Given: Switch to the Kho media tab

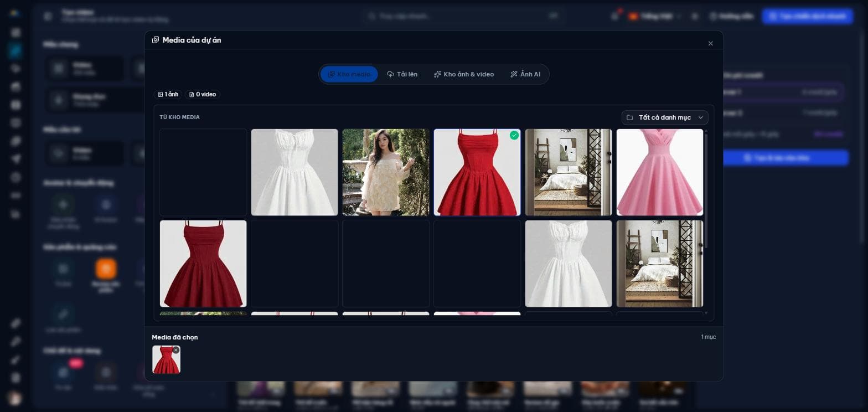Looking at the screenshot, I should point(349,74).
